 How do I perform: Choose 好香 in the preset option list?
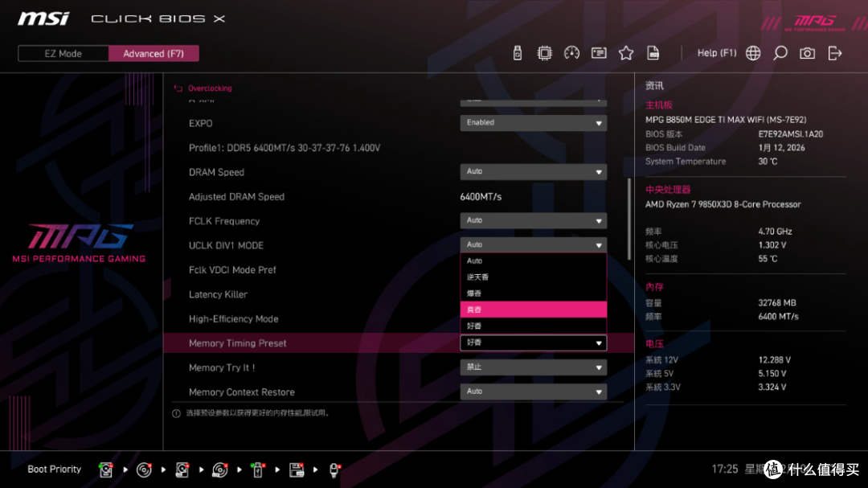(533, 326)
